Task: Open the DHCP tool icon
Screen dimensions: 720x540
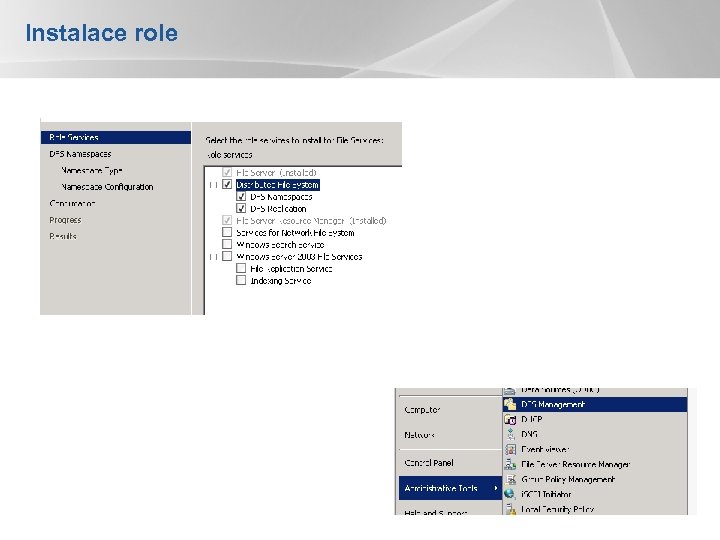Action: 510,419
